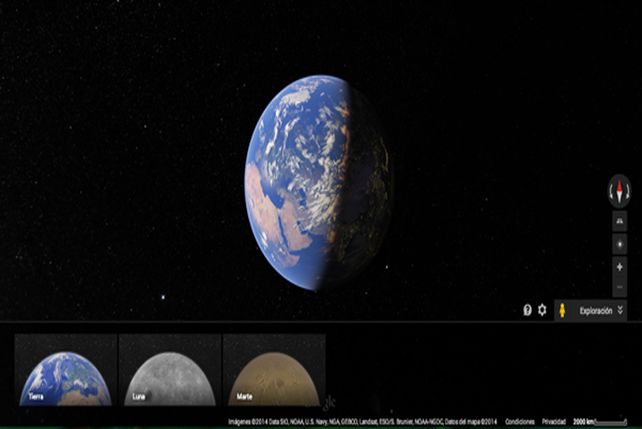Zoom in with the plus button
The height and width of the screenshot is (429, 642).
tap(619, 267)
